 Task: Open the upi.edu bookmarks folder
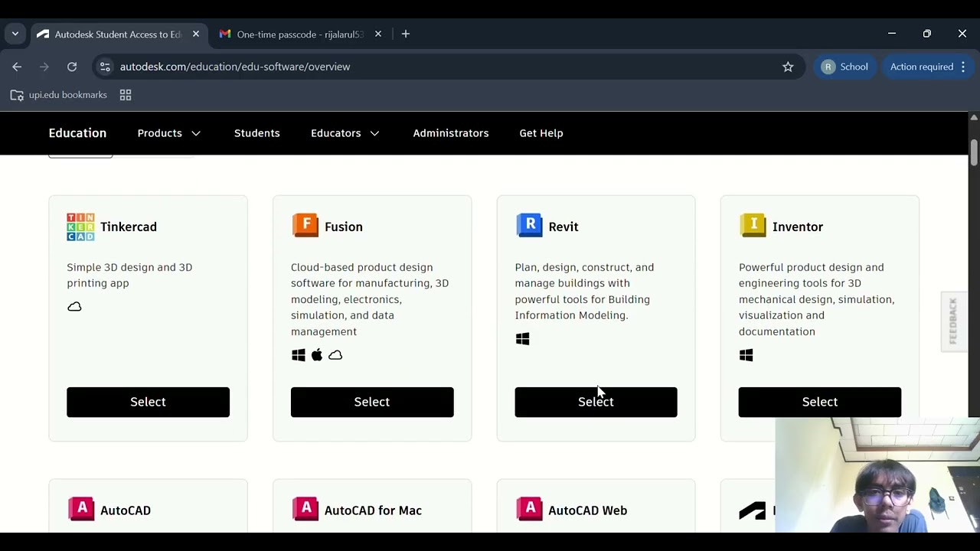(x=59, y=95)
